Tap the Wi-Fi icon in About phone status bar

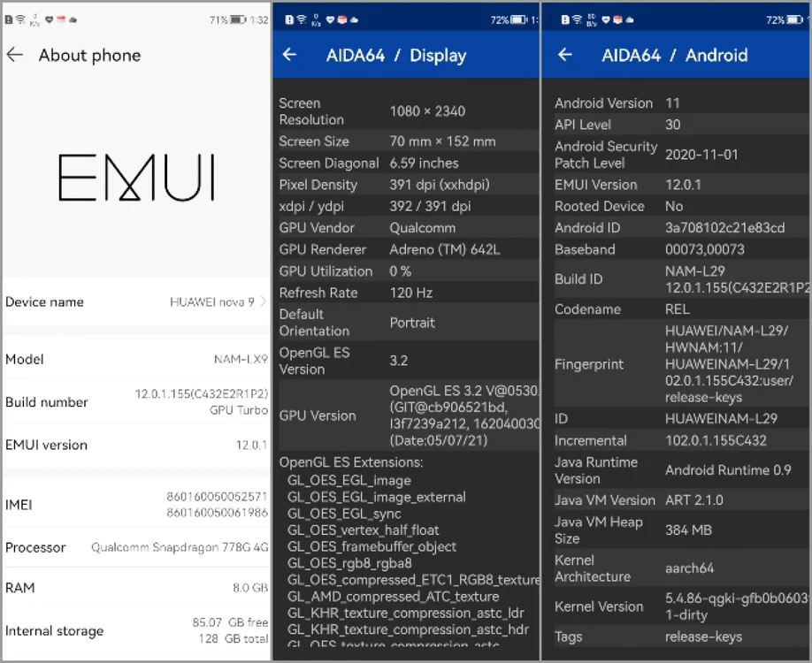click(x=20, y=19)
